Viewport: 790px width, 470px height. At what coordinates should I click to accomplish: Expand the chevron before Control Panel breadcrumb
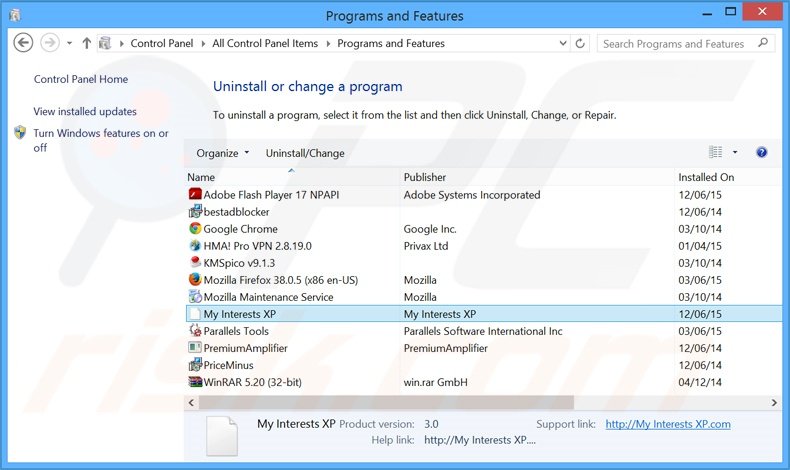[x=121, y=44]
